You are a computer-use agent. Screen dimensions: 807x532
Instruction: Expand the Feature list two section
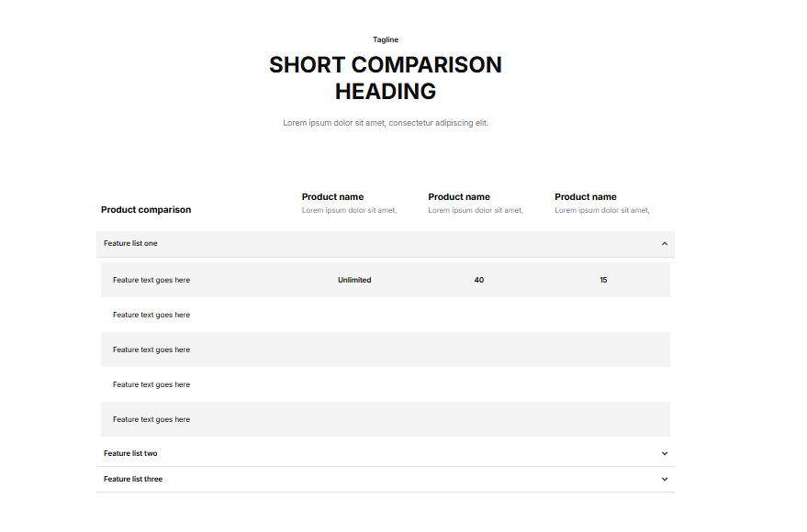coord(385,452)
